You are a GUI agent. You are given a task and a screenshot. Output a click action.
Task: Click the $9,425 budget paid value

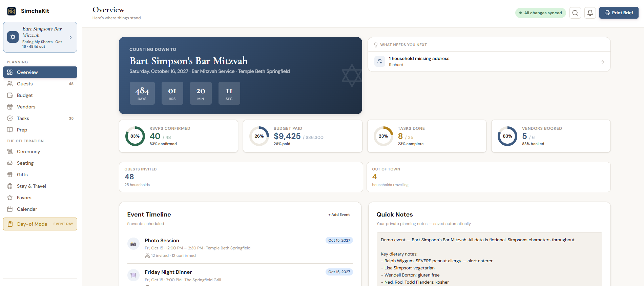287,136
